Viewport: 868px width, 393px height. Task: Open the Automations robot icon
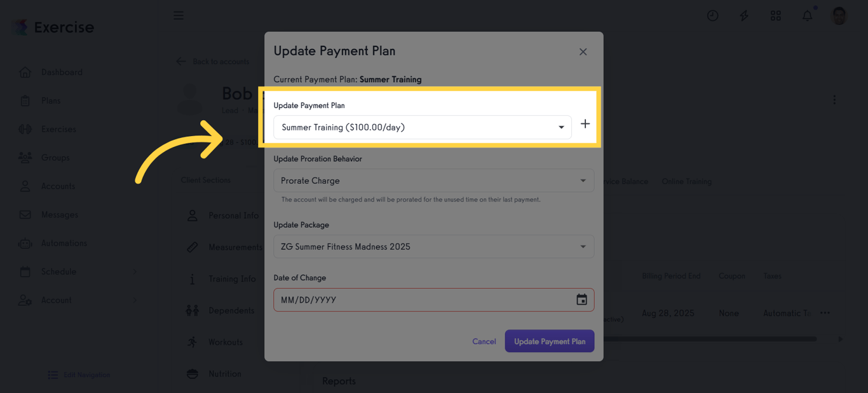25,243
